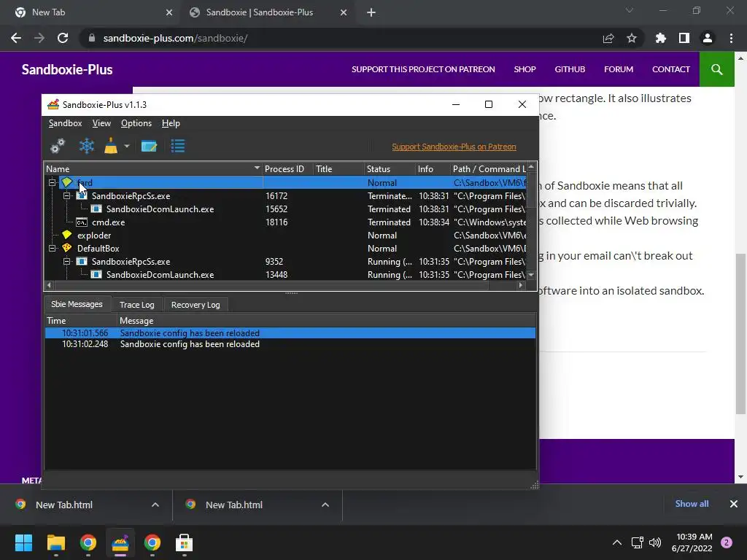
Task: Click the horizontal scrollbar right arrow
Action: (x=521, y=285)
